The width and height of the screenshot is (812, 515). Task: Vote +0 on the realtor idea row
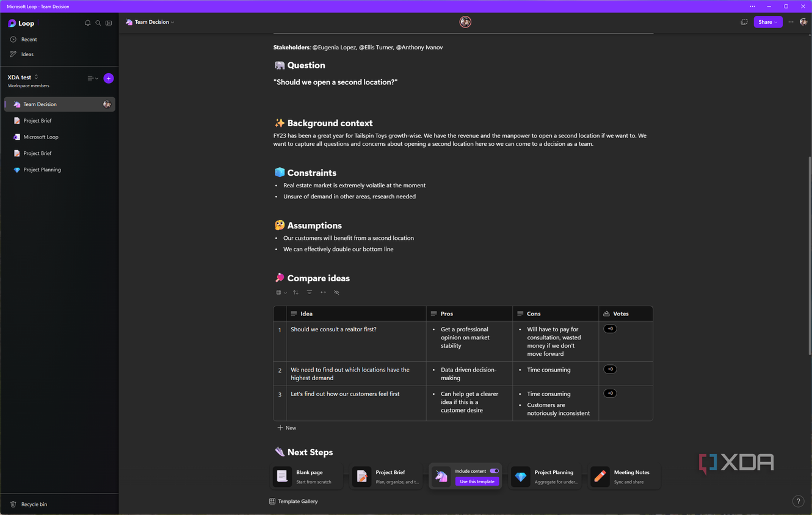(610, 329)
